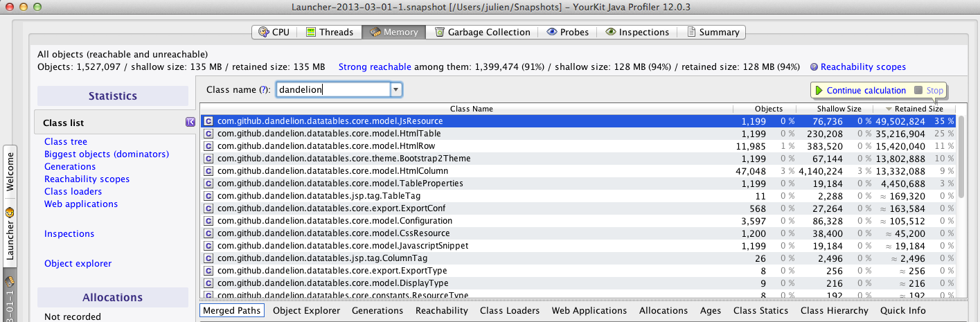This screenshot has height=322, width=980.
Task: Open Web applications in the sidebar
Action: (81, 204)
